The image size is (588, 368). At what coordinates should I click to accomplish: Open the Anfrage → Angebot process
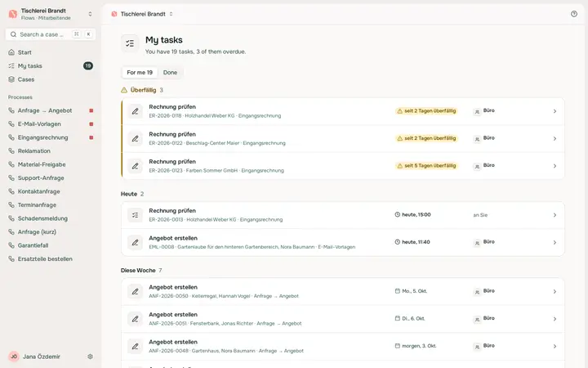pos(51,110)
